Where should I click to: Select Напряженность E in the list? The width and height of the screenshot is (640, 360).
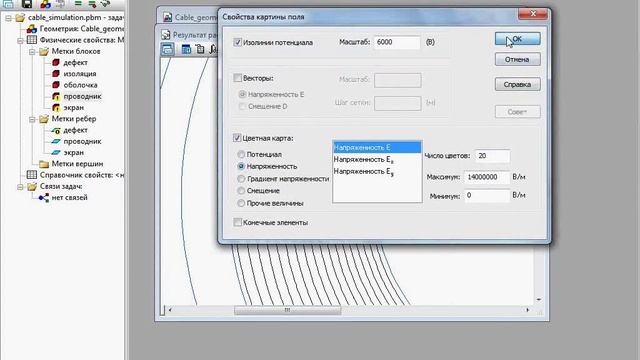[377, 147]
